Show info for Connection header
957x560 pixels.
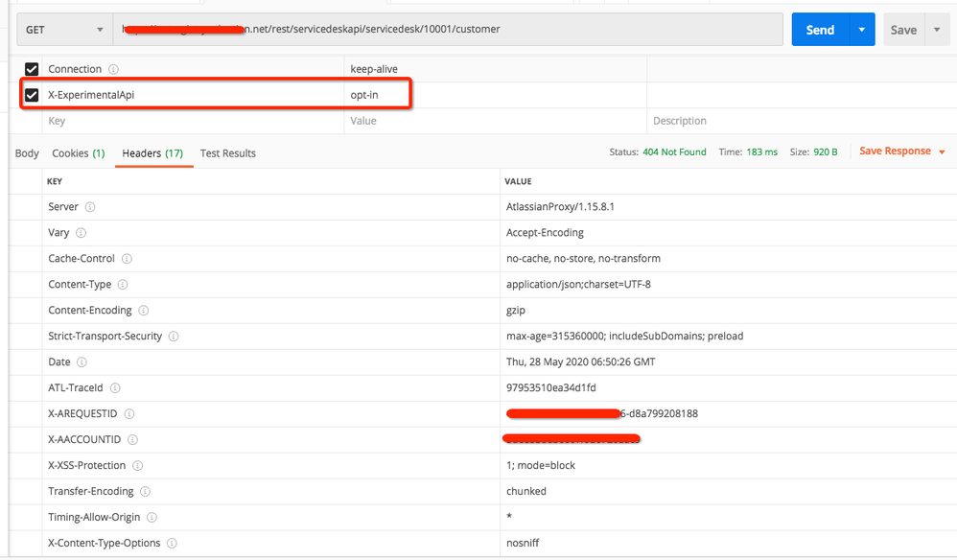(113, 69)
